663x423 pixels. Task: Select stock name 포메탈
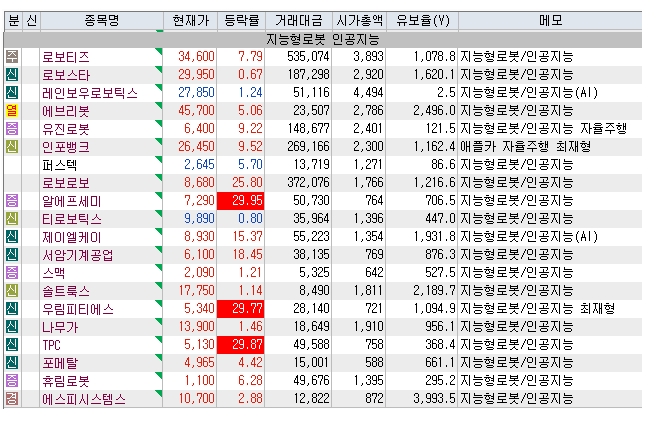pyautogui.click(x=60, y=363)
